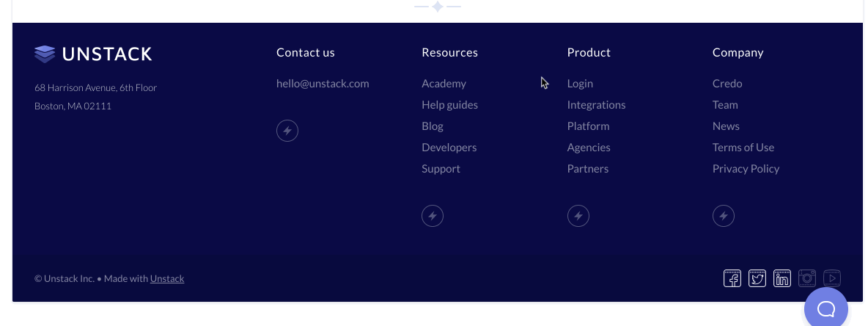This screenshot has height=326, width=868.
Task: Visit the Partners link
Action: pos(588,169)
